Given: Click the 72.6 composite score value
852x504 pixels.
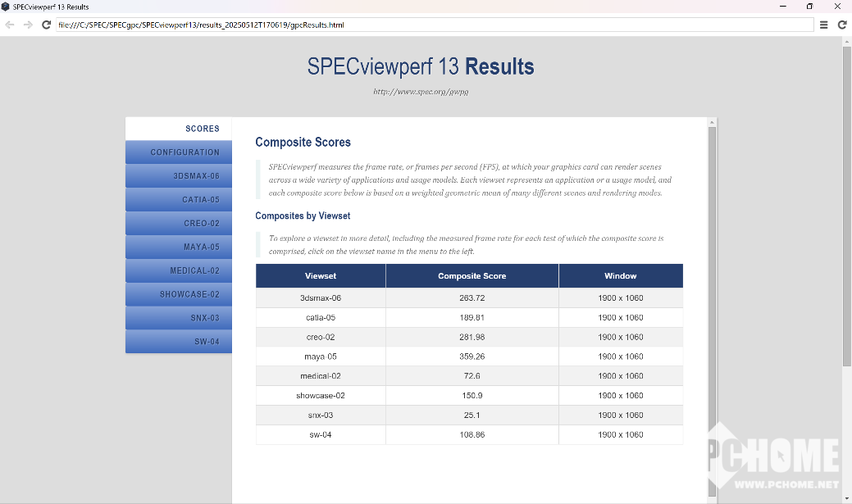Looking at the screenshot, I should pyautogui.click(x=472, y=376).
